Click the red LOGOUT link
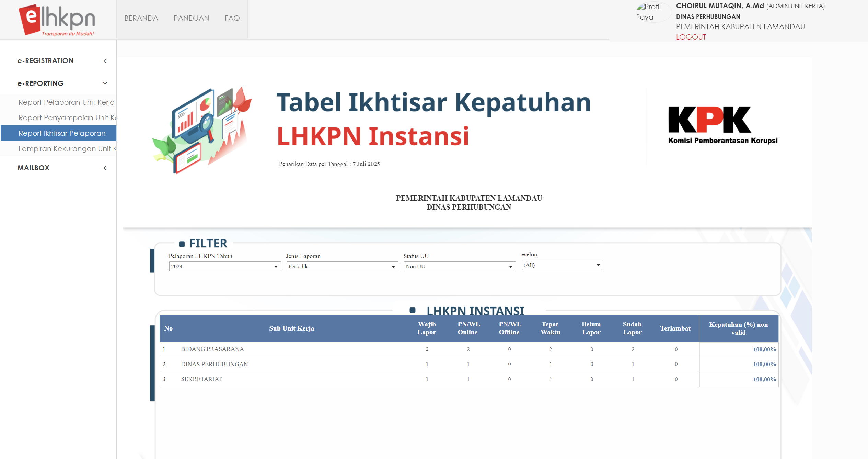Screen dimensions: 868x459 [691, 37]
